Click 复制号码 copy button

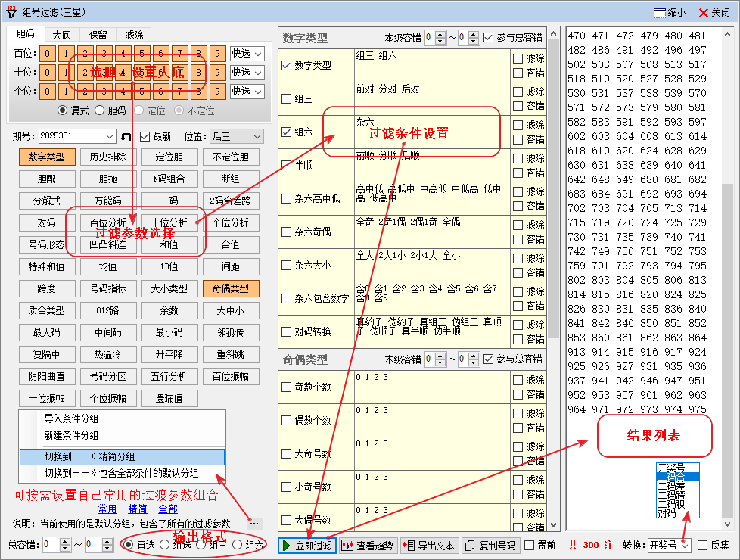490,545
